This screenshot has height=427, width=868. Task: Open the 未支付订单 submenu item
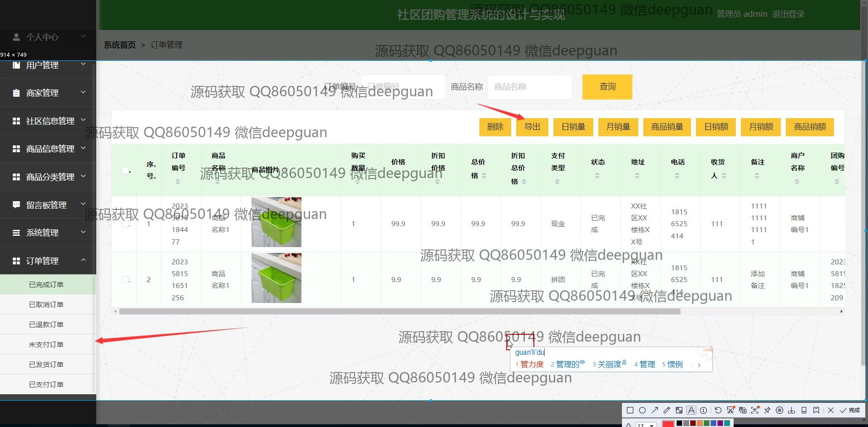point(46,344)
